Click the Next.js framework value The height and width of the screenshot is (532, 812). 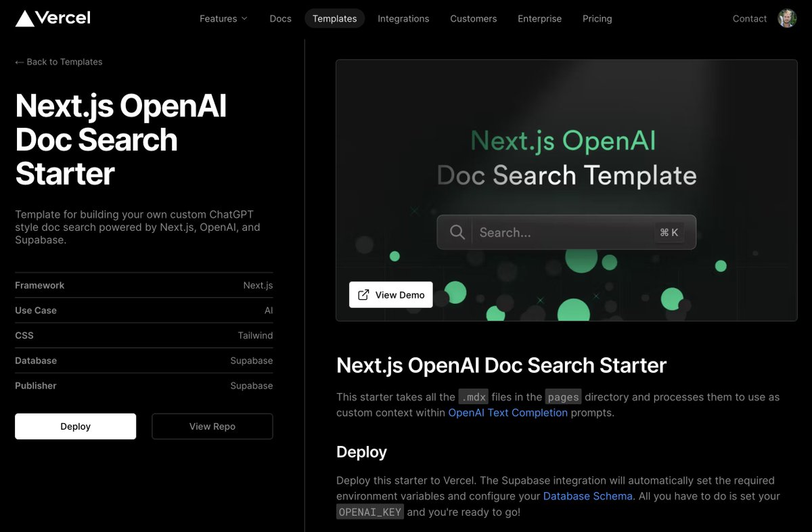pos(258,285)
